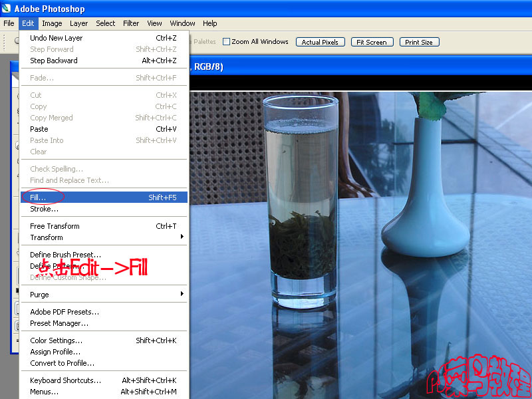Open Color Settings…

(x=104, y=340)
